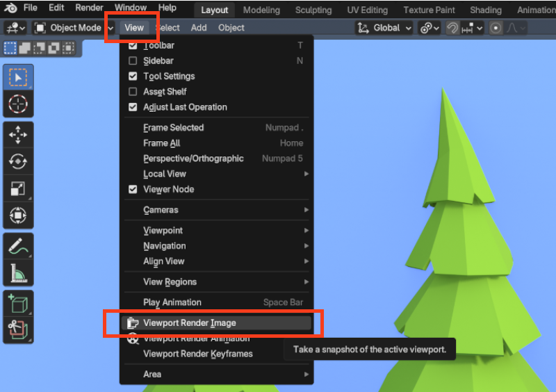Image resolution: width=556 pixels, height=392 pixels.
Task: Enable the Sidebar checkbox
Action: click(133, 61)
